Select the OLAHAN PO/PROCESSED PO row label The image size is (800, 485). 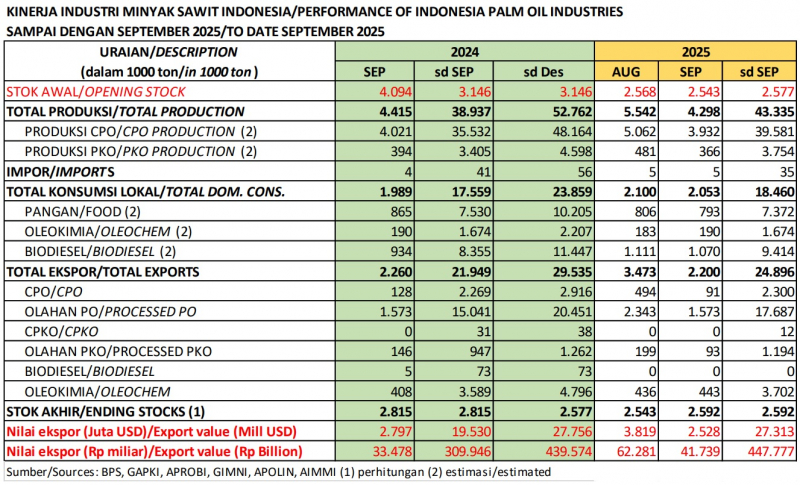pos(112,310)
